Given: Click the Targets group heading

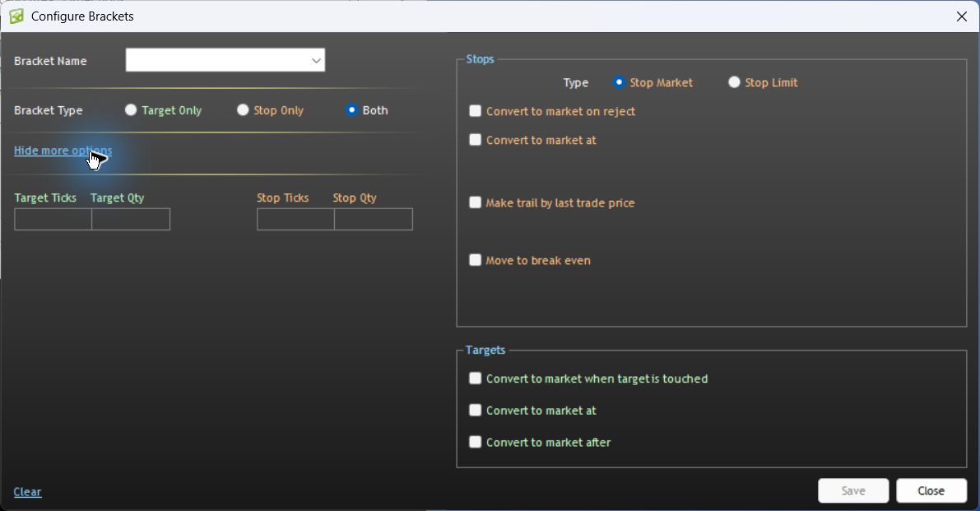Looking at the screenshot, I should (x=485, y=350).
